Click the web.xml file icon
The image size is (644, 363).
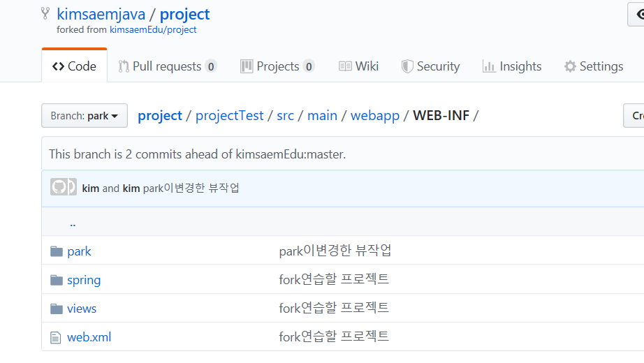tap(55, 338)
